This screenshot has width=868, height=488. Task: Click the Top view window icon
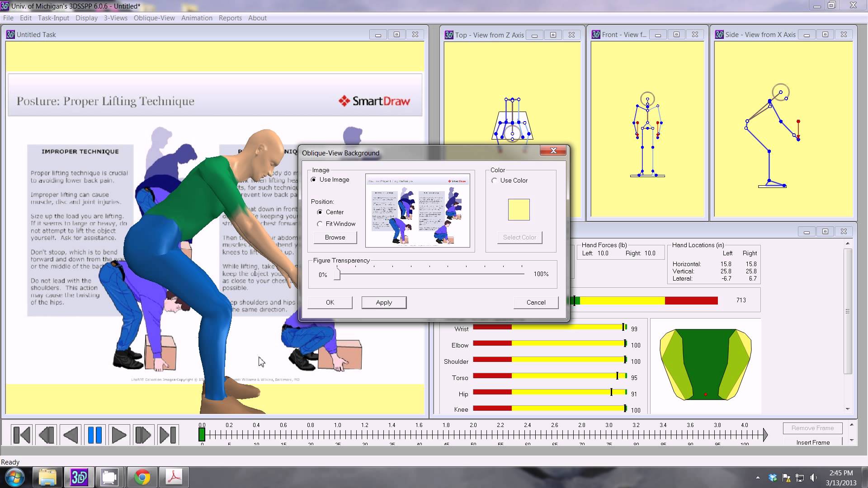[x=449, y=35]
